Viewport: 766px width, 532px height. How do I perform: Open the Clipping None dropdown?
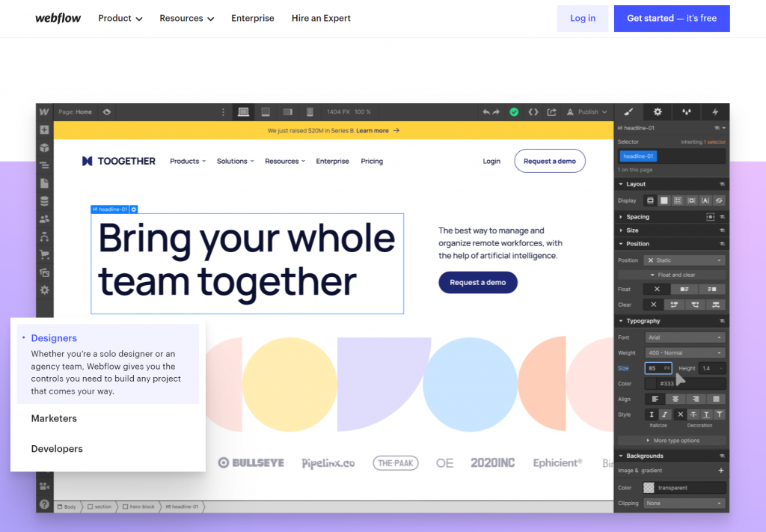tap(684, 503)
